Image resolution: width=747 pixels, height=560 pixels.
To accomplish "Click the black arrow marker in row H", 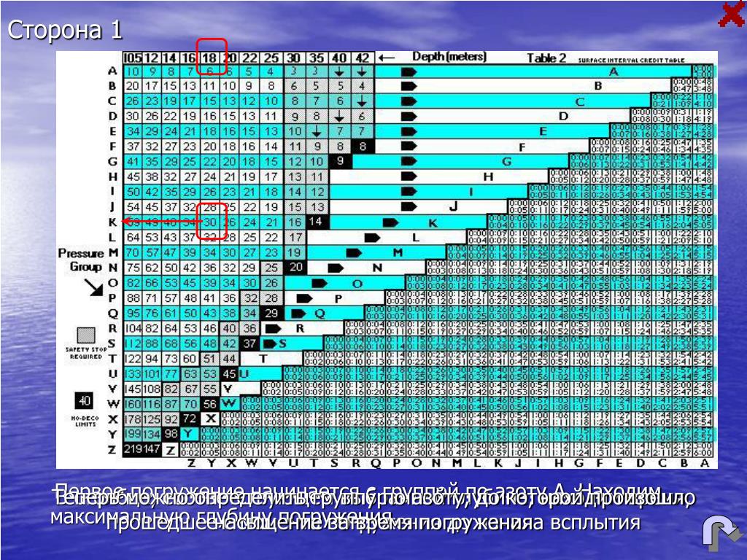I will [x=409, y=176].
